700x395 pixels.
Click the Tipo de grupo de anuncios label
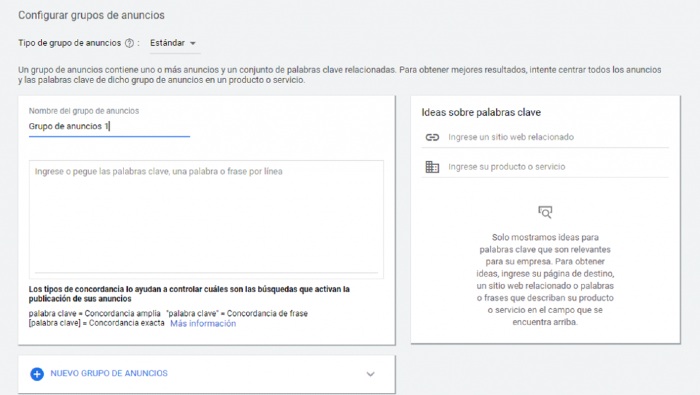coord(69,43)
